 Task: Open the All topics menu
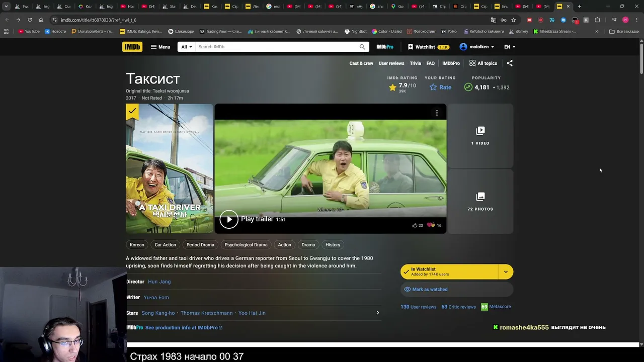coord(483,63)
